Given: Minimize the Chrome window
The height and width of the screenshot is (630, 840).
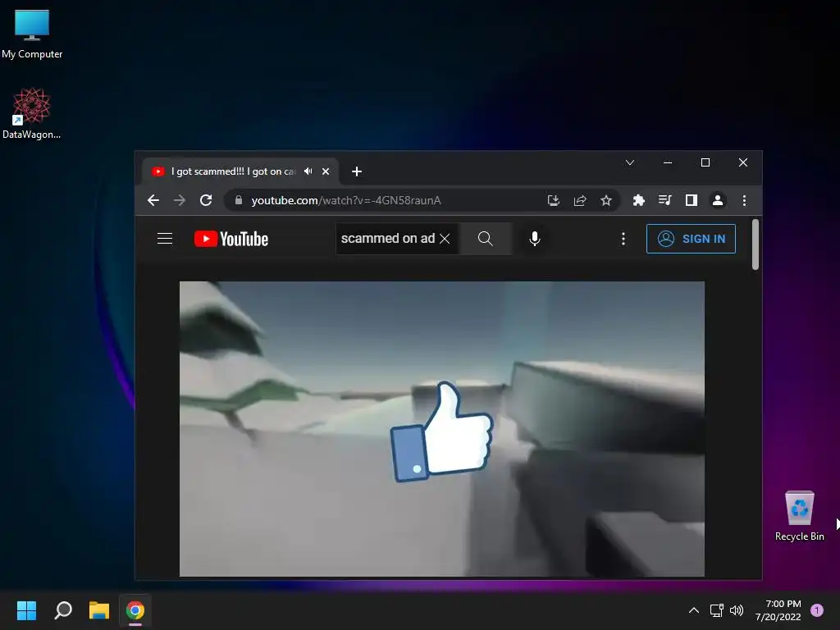Looking at the screenshot, I should coord(668,162).
